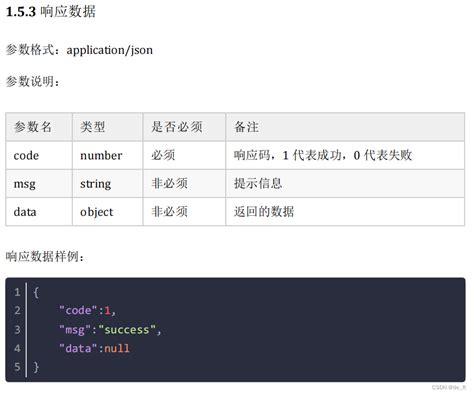Click the 参数名 column header
474x395 pixels.
39,127
